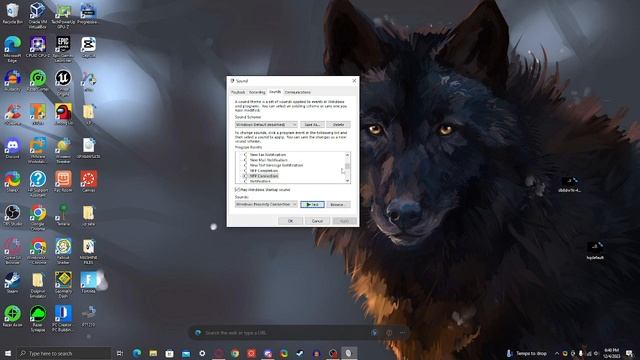Select the Sounds tab
640x360 pixels.
(x=275, y=92)
